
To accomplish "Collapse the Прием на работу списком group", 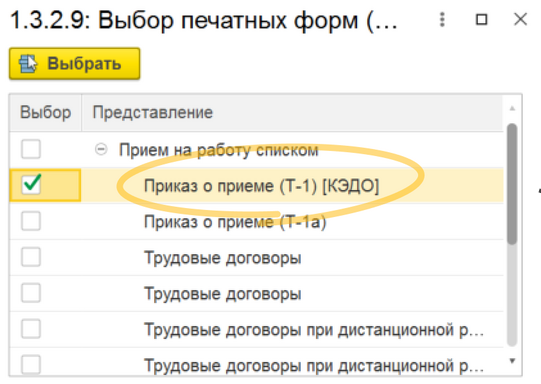I will coord(101,149).
